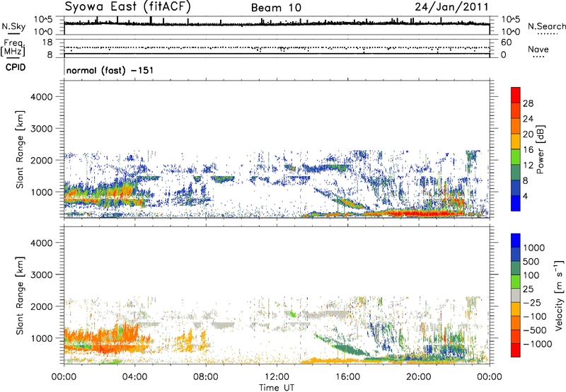Click the '-500' label on the Velocity colorbar
This screenshot has width=566, height=392.
click(x=534, y=330)
